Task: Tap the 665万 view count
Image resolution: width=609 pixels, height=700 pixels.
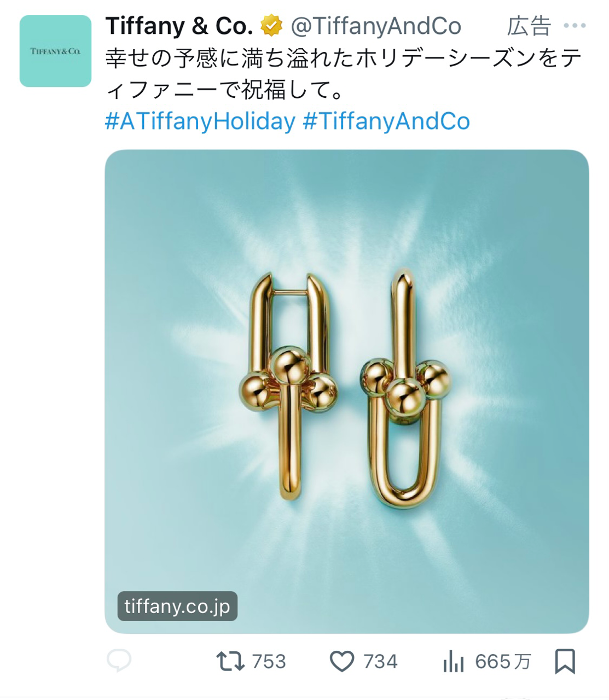Action: coord(503,662)
